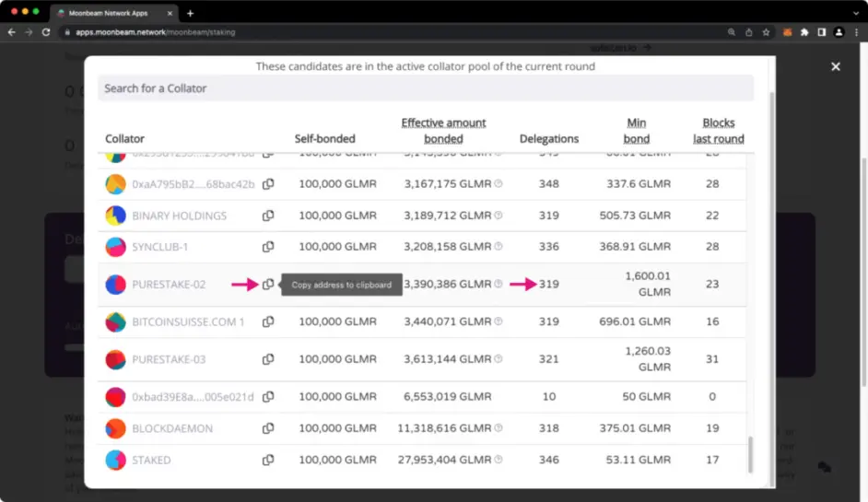Open info icon beside 3,189,712 GLMR
This screenshot has height=502, width=868.
(499, 215)
